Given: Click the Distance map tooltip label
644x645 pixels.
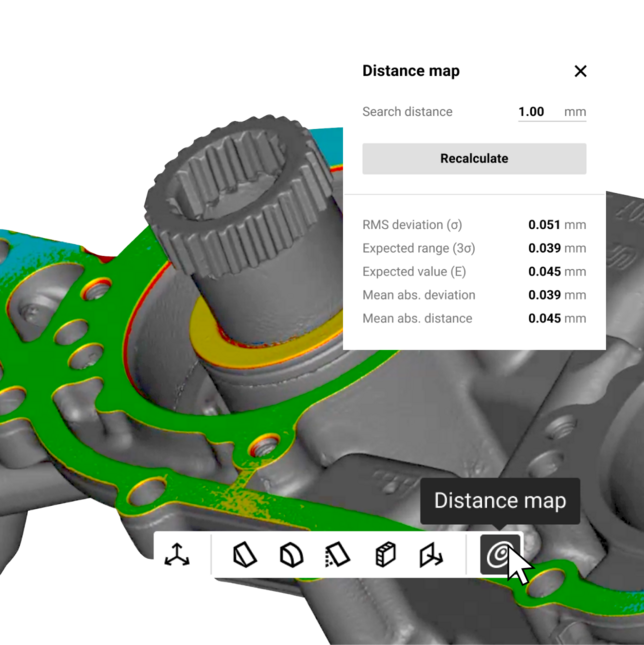Looking at the screenshot, I should pyautogui.click(x=500, y=501).
